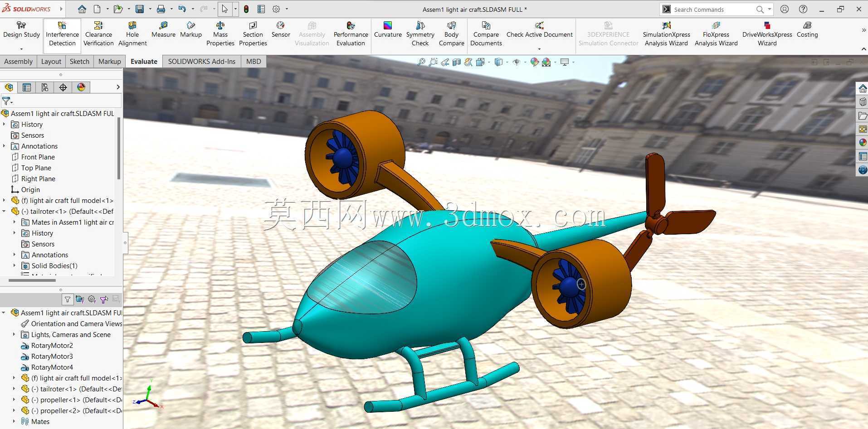This screenshot has height=429, width=868.
Task: Switch to the Layout tab
Action: [51, 62]
